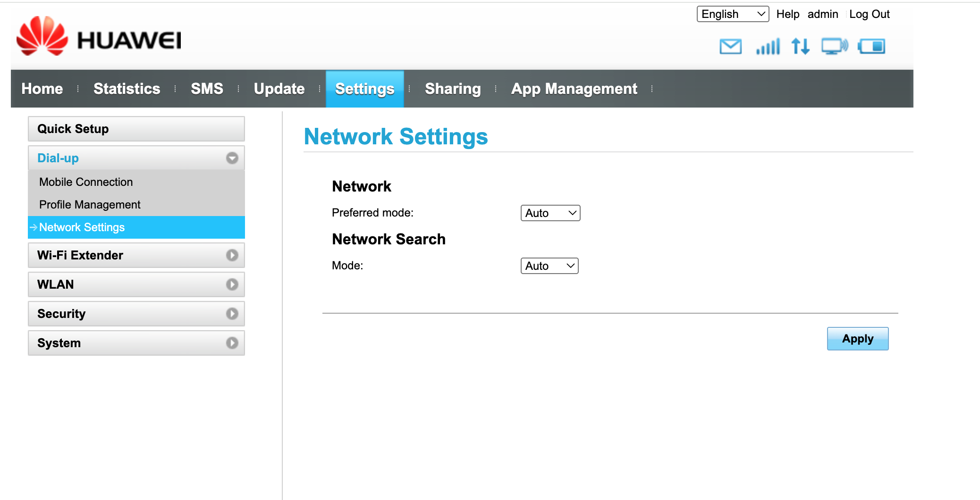This screenshot has width=980, height=500.
Task: Open the App Management tab
Action: tap(574, 89)
